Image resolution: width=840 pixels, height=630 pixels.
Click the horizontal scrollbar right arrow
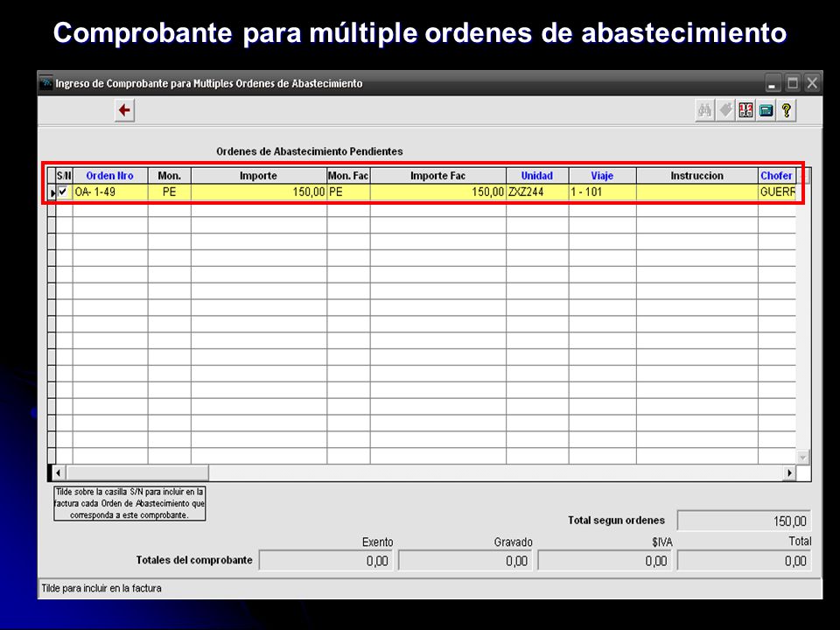pyautogui.click(x=789, y=473)
